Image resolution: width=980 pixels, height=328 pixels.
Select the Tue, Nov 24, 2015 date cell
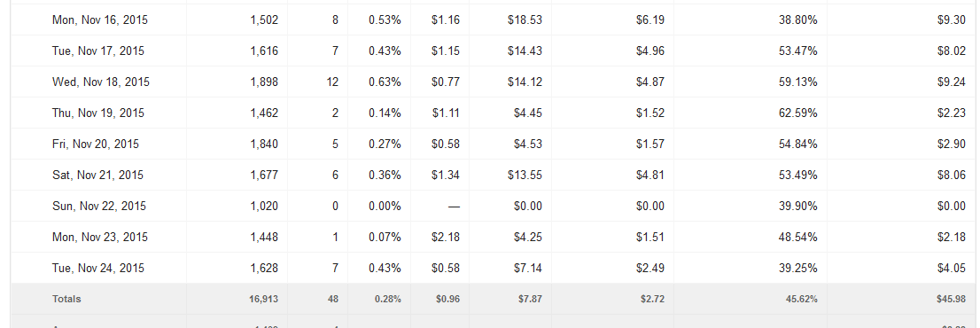click(98, 268)
